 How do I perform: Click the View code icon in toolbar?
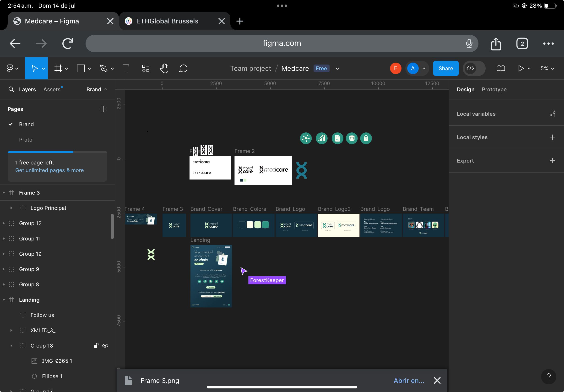pos(470,68)
